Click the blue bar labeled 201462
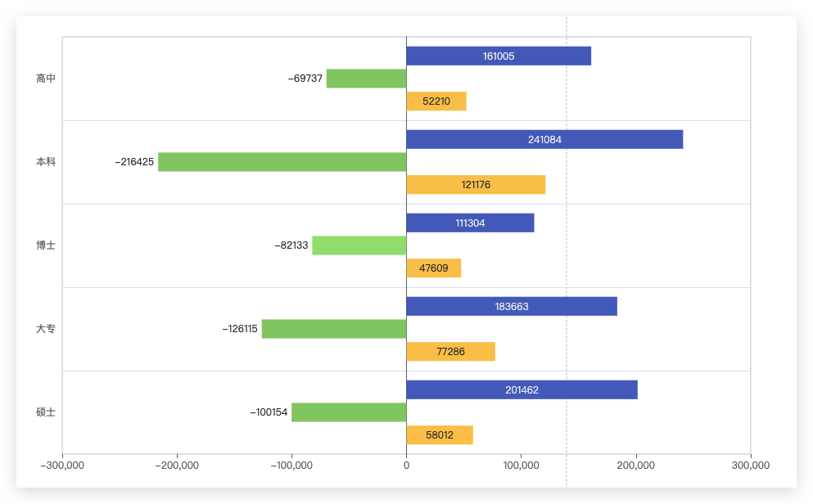Image resolution: width=813 pixels, height=504 pixels. tap(522, 389)
